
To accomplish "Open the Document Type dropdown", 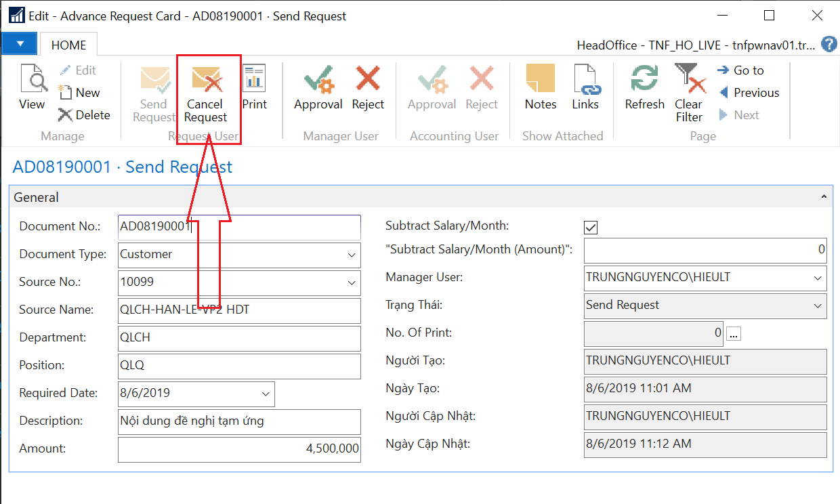I will 352,255.
